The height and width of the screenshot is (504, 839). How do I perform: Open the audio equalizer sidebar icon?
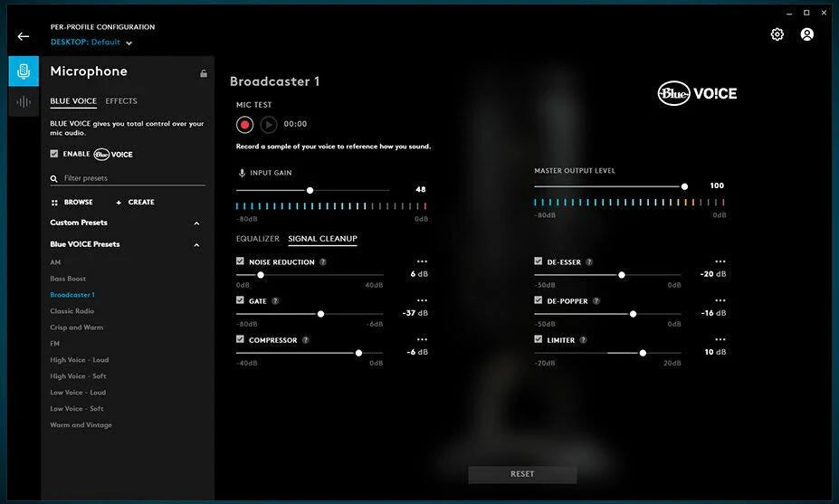[24, 102]
